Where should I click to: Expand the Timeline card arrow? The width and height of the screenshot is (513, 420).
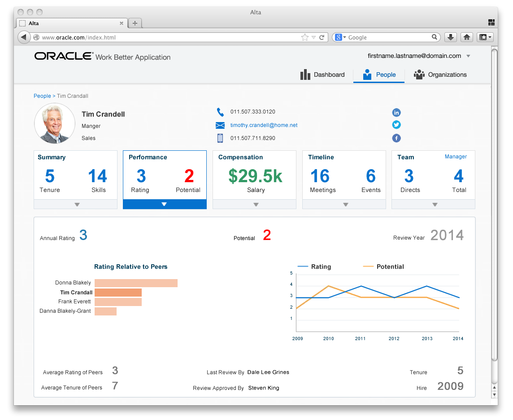[x=344, y=204]
